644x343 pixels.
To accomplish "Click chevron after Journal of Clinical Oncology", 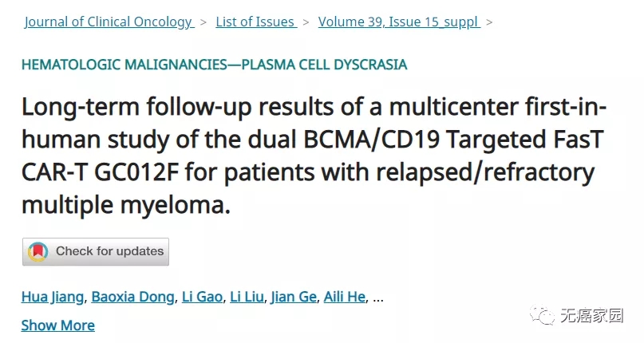I will tap(204, 22).
